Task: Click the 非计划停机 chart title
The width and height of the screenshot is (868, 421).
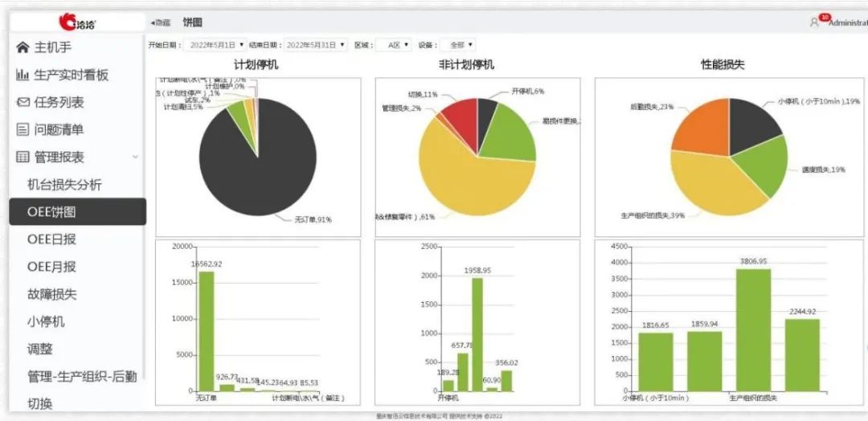Action: pos(466,65)
